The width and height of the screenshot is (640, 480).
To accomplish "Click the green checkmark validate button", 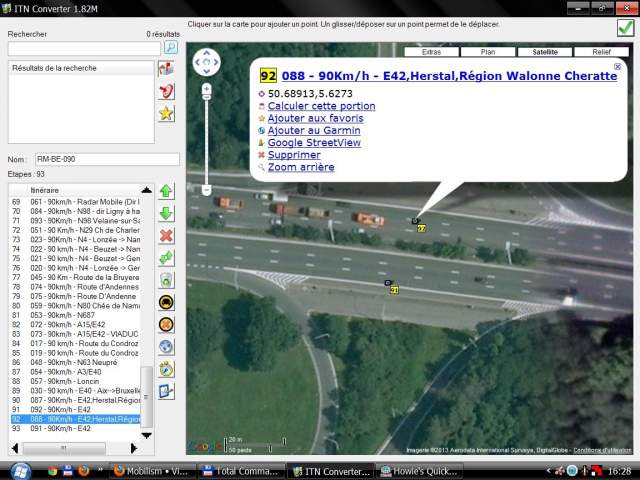I will click(x=625, y=28).
